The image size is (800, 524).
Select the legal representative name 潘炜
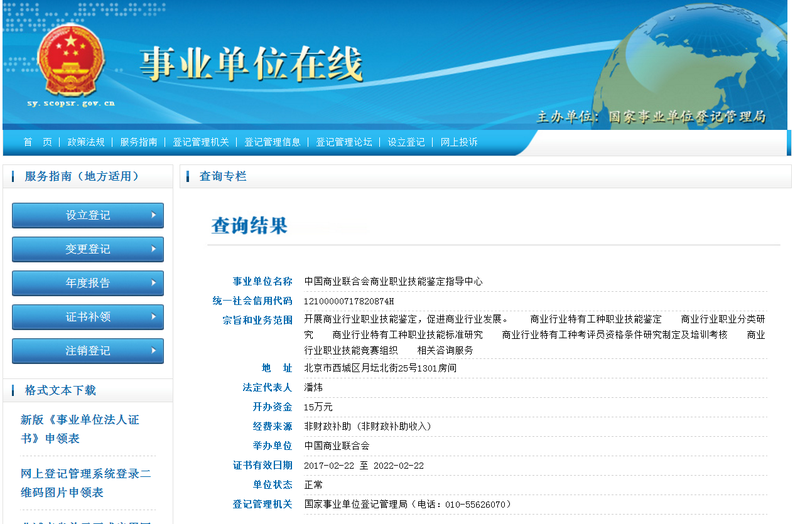click(313, 387)
